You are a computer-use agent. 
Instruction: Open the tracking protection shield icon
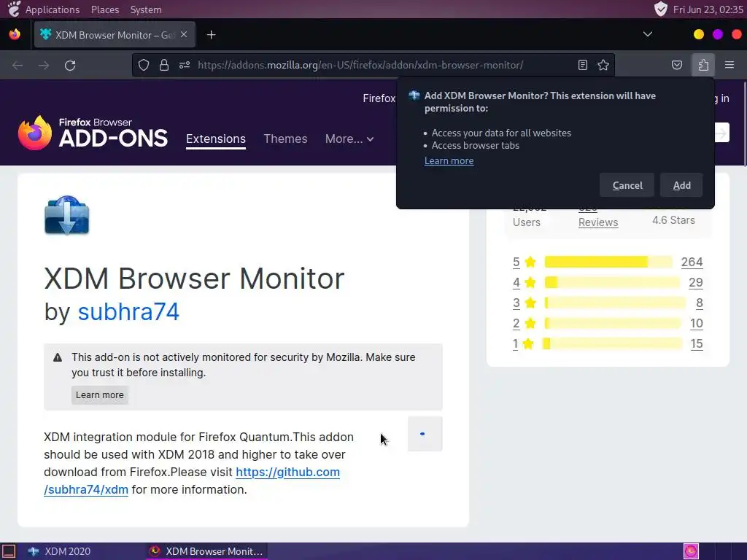click(144, 65)
